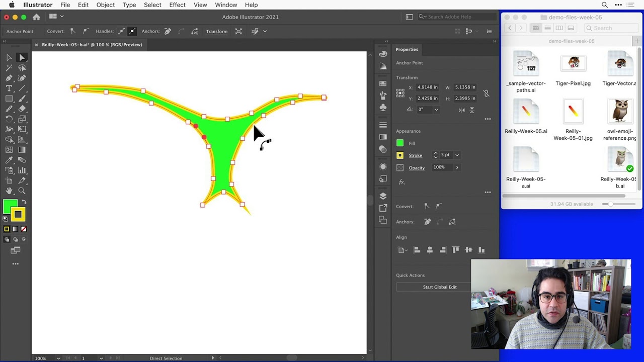Viewport: 644px width, 362px height.
Task: Click Transform link in control bar
Action: pos(216,31)
